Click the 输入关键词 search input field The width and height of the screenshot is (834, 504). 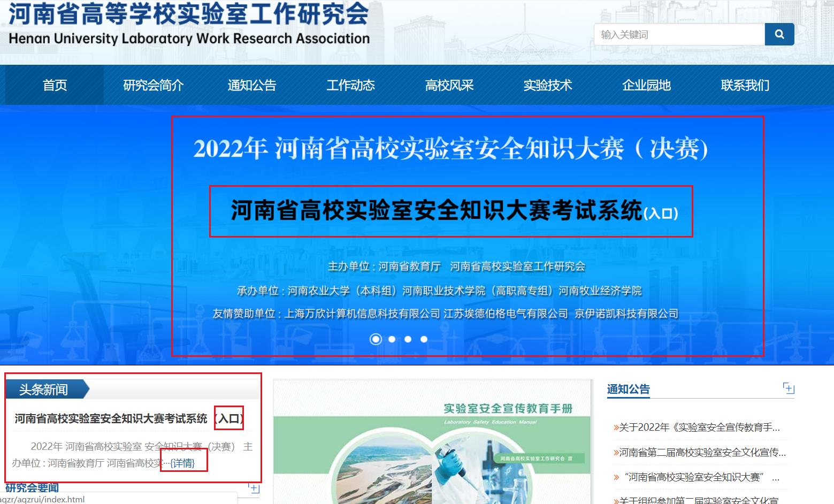coord(679,35)
